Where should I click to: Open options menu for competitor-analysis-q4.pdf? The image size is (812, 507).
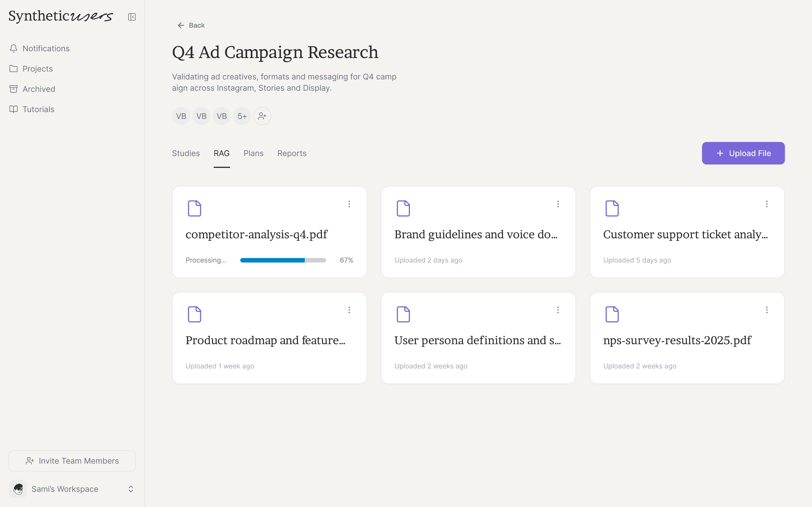click(x=349, y=204)
